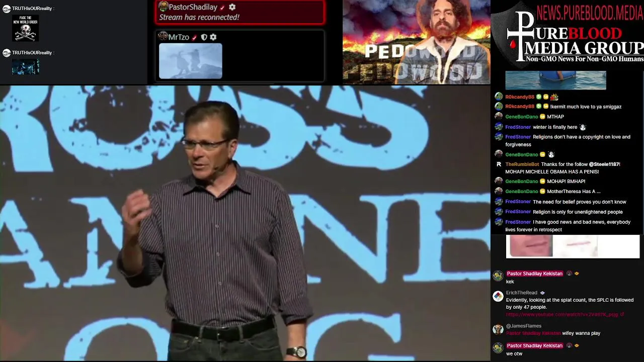Click MrTzo's red verified check badge
This screenshot has height=362, width=644.
[x=194, y=38]
